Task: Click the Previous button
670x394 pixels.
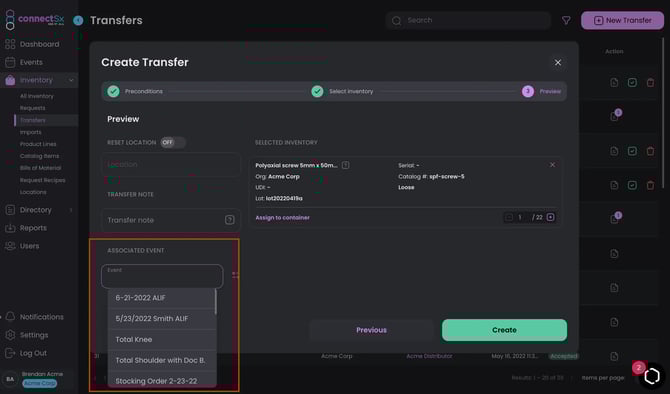Action: point(371,330)
